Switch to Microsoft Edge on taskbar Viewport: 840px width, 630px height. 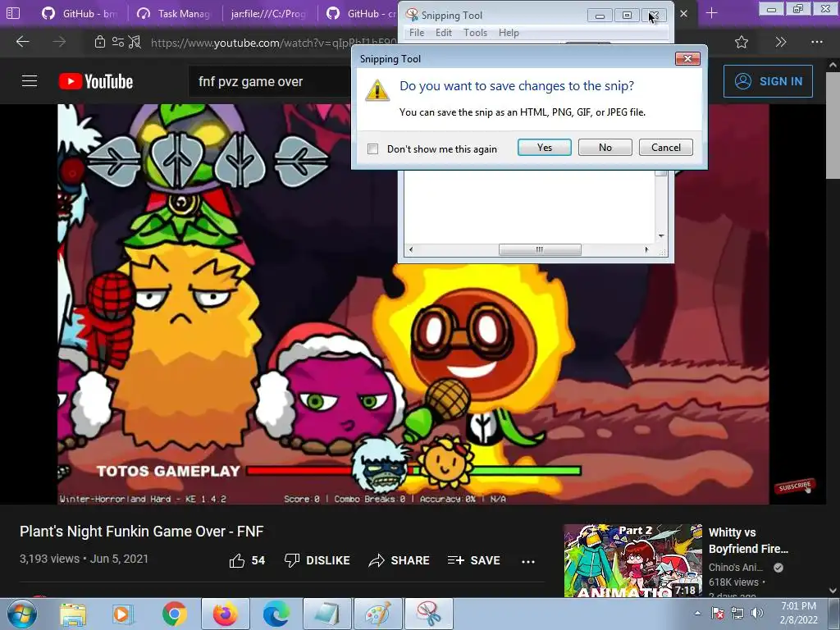point(276,614)
